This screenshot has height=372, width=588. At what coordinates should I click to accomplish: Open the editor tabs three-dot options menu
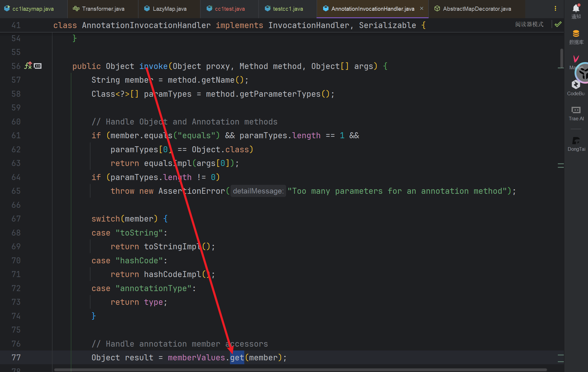[555, 9]
